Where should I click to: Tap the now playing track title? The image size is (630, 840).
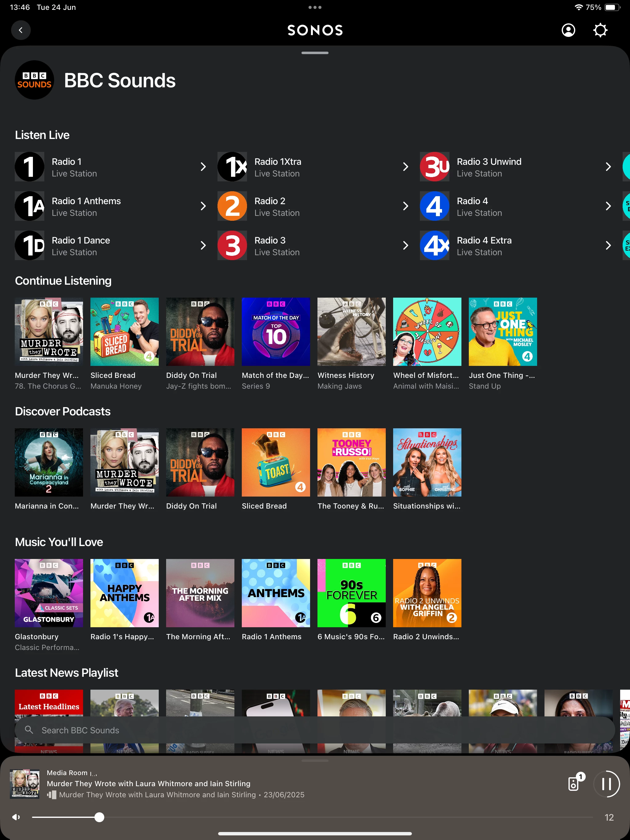point(149,783)
